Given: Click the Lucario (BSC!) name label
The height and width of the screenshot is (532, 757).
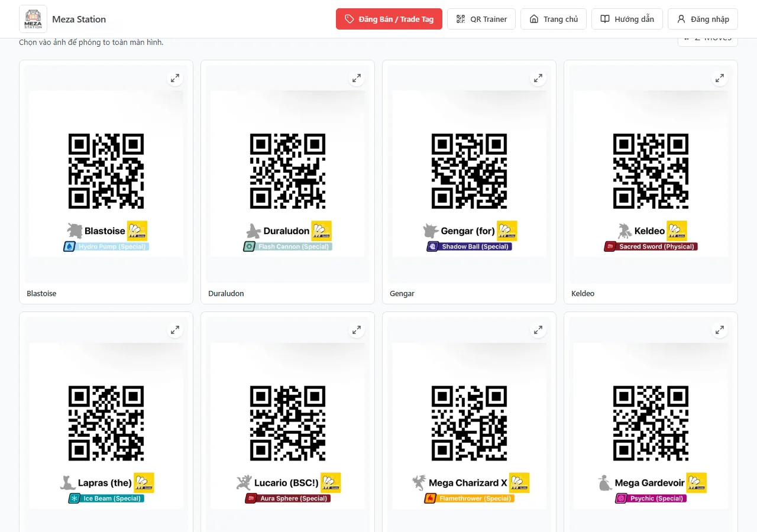Looking at the screenshot, I should [x=286, y=483].
